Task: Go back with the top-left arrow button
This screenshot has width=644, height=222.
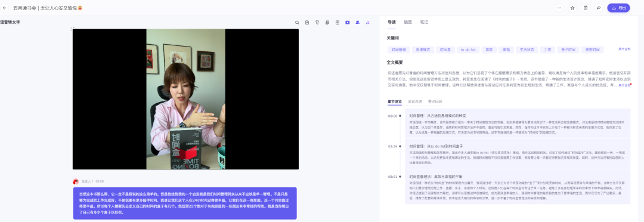Action: 5,8
